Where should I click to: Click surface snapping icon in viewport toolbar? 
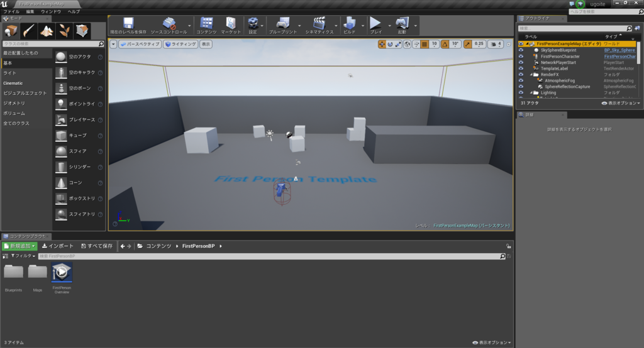[416, 45]
